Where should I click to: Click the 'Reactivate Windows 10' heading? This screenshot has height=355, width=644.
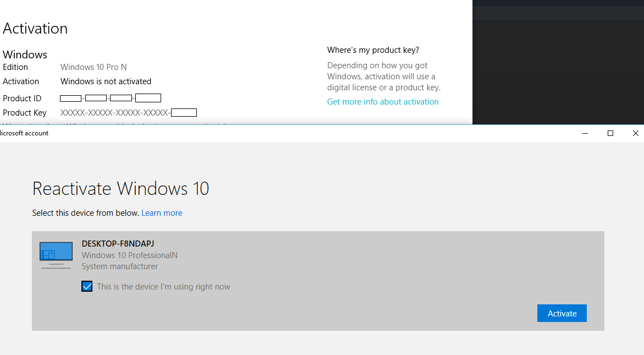[x=121, y=189]
